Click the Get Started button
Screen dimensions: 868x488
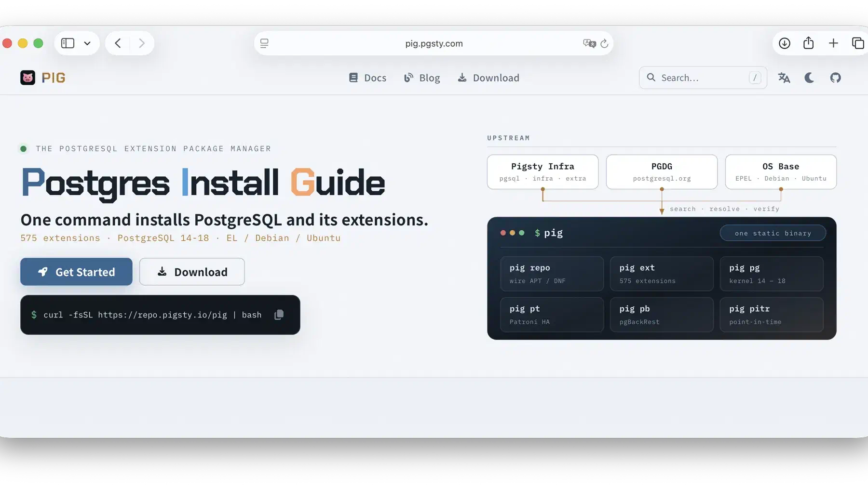pyautogui.click(x=76, y=272)
